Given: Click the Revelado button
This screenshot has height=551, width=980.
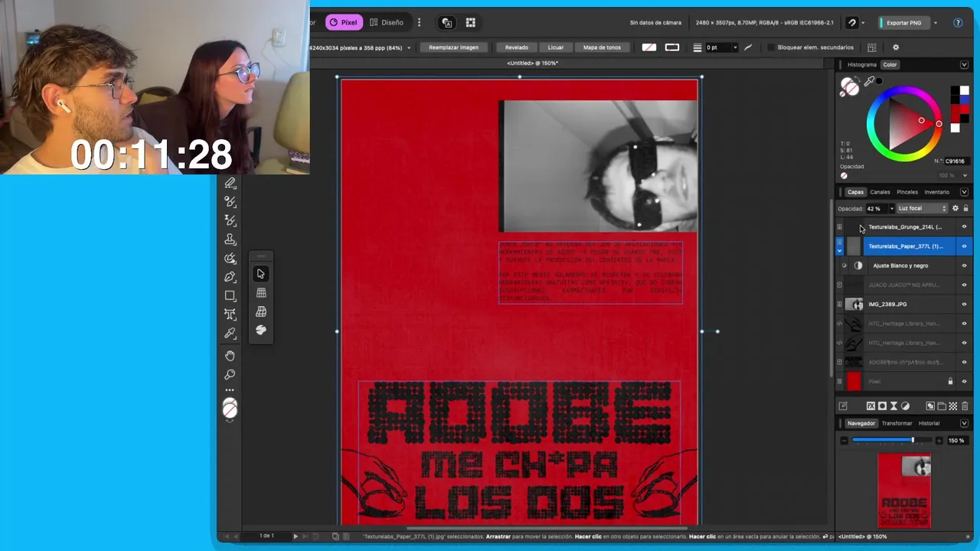Looking at the screenshot, I should [516, 47].
